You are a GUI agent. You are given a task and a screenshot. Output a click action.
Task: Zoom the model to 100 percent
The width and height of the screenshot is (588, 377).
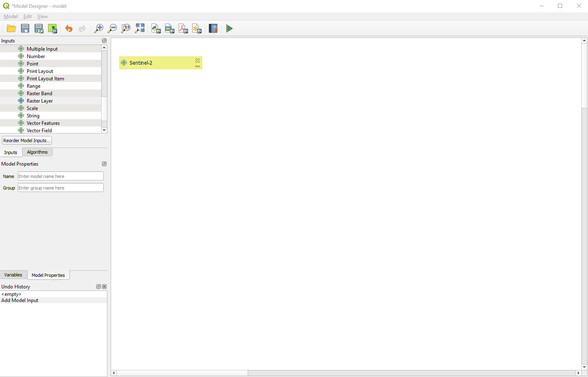pyautogui.click(x=126, y=28)
